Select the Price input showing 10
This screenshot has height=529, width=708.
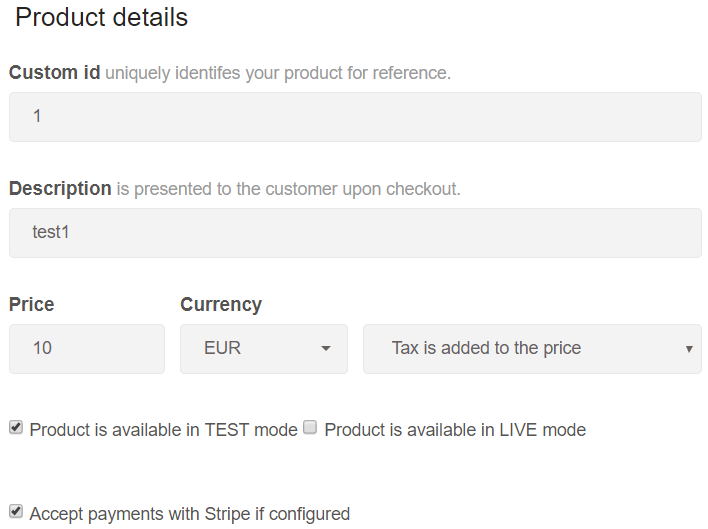pyautogui.click(x=87, y=348)
